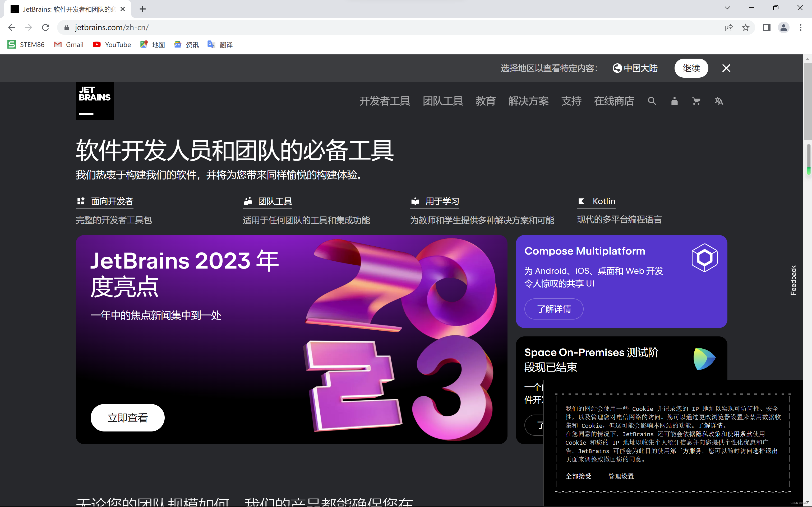This screenshot has width=812, height=507.
Task: Toggle the browser side panel
Action: [x=767, y=27]
